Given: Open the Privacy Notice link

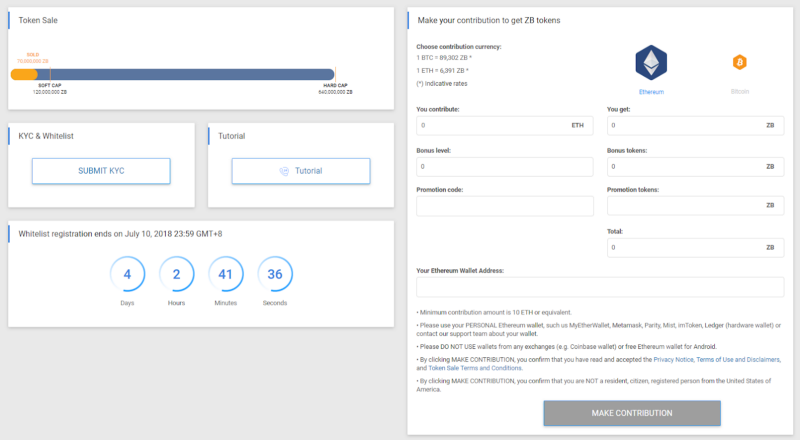Looking at the screenshot, I should pyautogui.click(x=673, y=359).
